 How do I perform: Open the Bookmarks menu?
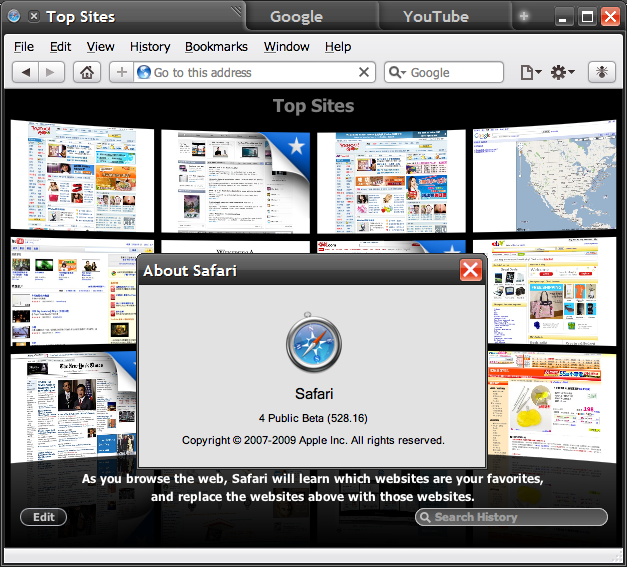coord(216,47)
